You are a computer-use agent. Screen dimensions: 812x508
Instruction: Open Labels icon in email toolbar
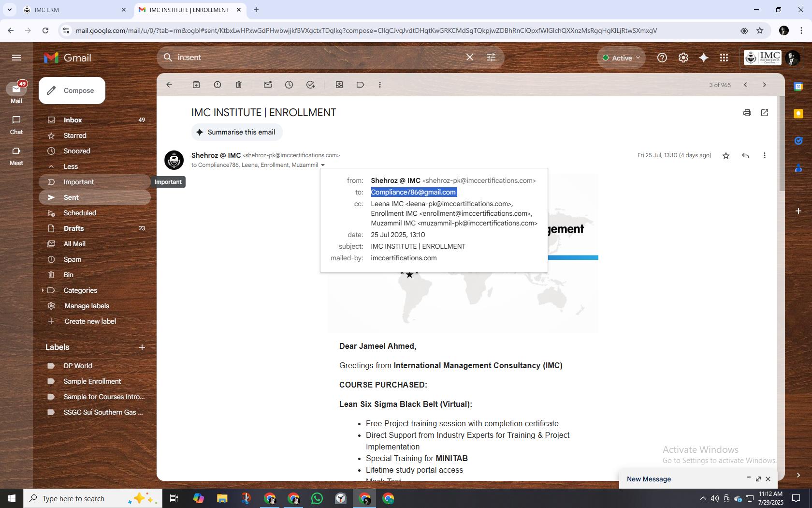[x=361, y=85]
